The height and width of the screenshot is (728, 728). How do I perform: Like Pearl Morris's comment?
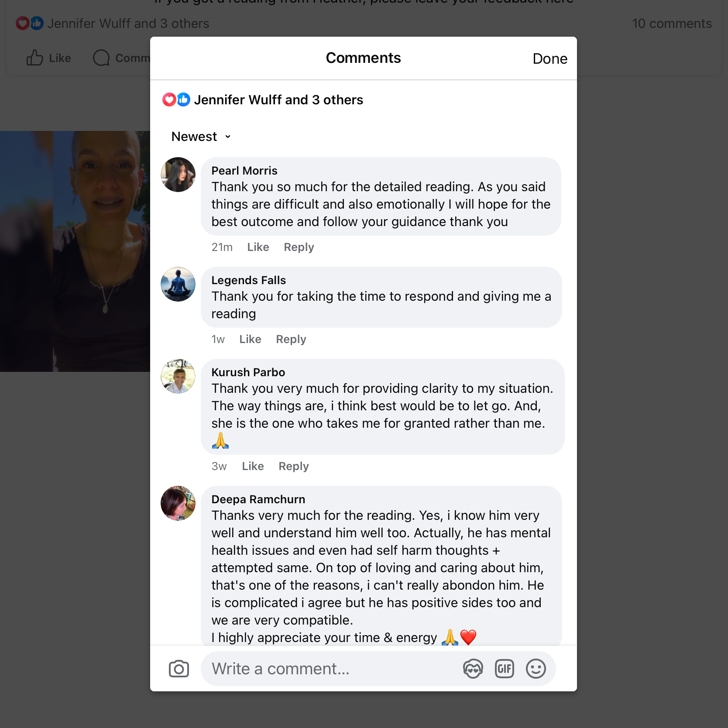coord(258,247)
